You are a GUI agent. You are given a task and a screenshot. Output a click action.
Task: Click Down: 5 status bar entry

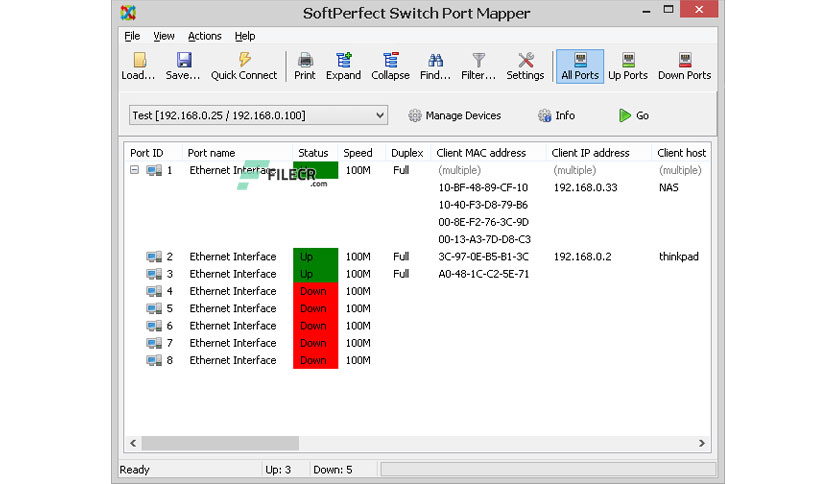click(x=333, y=470)
